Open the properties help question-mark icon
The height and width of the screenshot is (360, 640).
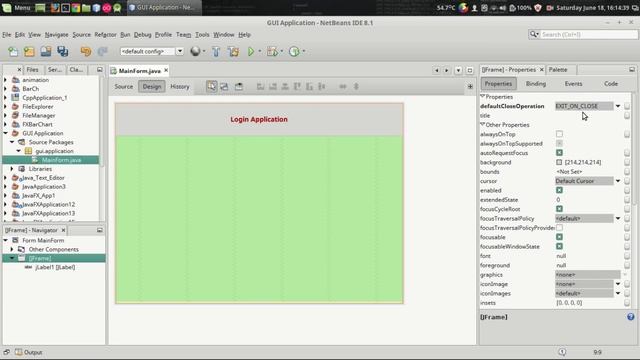[631, 317]
